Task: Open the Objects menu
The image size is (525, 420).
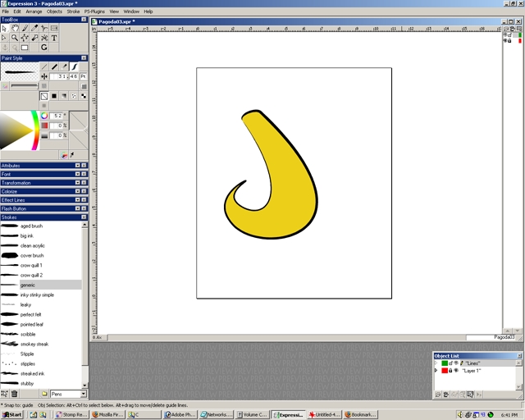Action: click(54, 11)
